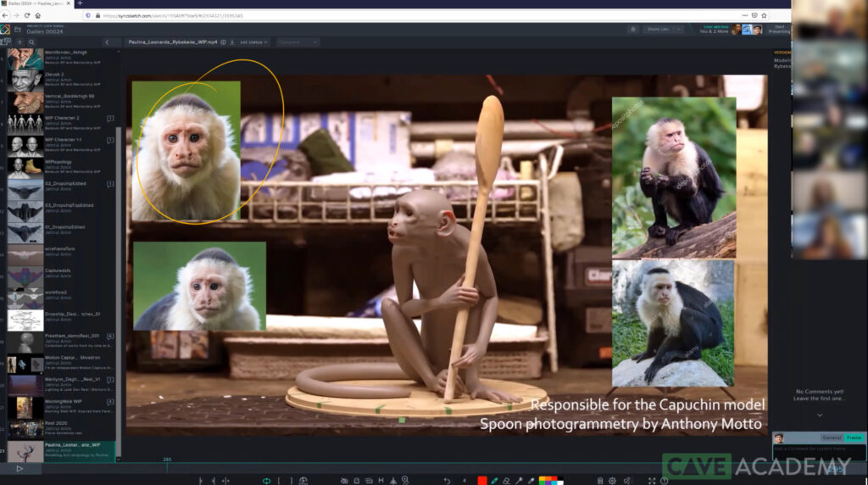The width and height of the screenshot is (868, 485).
Task: Switch comment scope to General
Action: [831, 438]
